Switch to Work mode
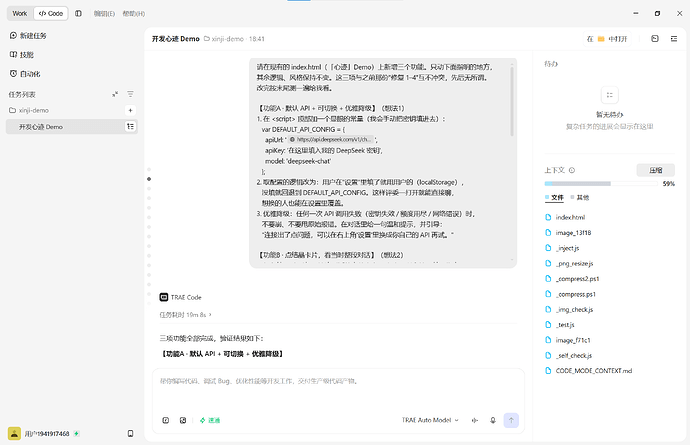Viewport: 690px width, 445px height. pos(20,14)
